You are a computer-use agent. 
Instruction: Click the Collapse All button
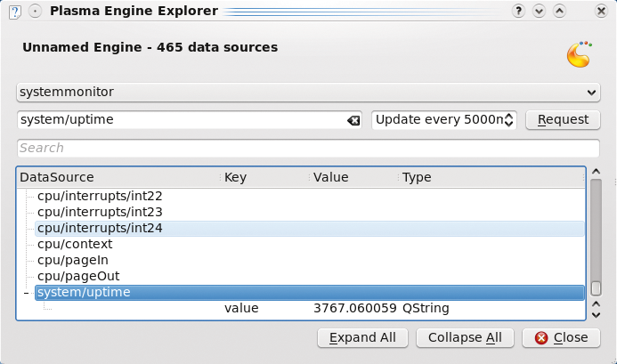pos(465,337)
